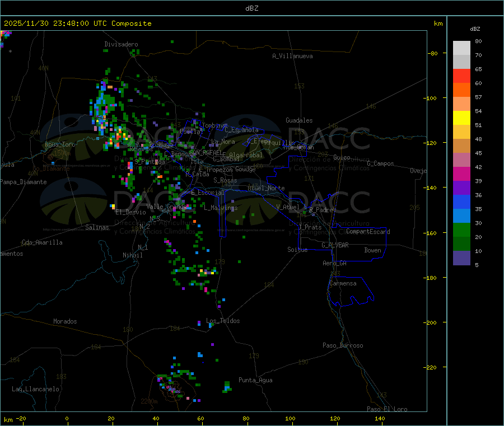504x426 pixels.
Task: Click the 70 dBZ light gray legend swatch
Action: point(461,48)
